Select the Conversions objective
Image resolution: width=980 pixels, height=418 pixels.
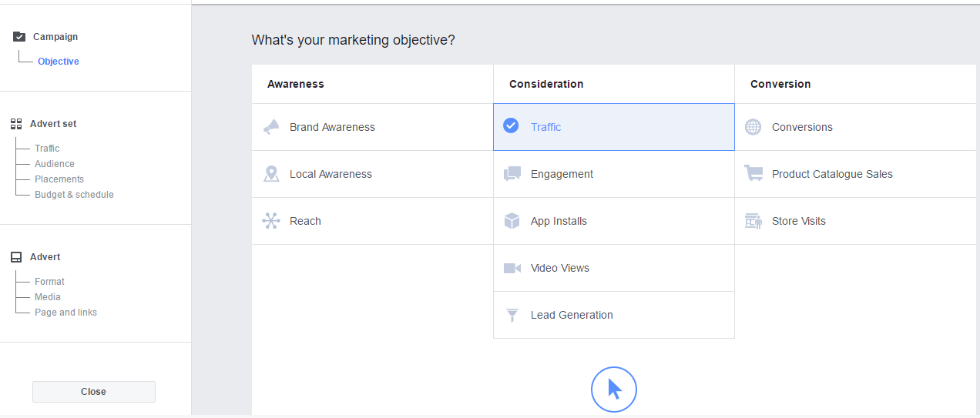[x=802, y=127]
